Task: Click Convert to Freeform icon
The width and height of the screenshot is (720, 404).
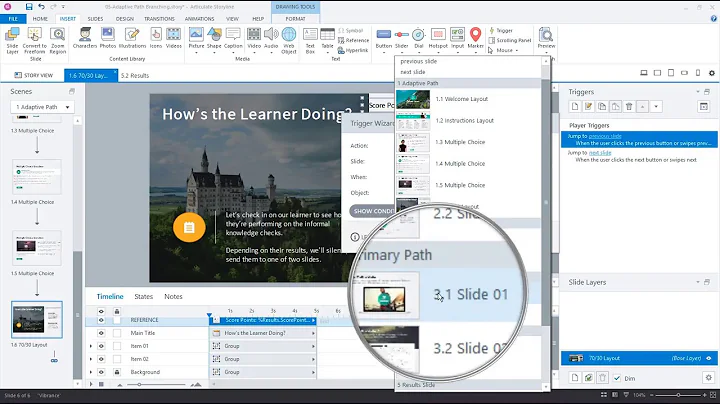Action: click(35, 41)
